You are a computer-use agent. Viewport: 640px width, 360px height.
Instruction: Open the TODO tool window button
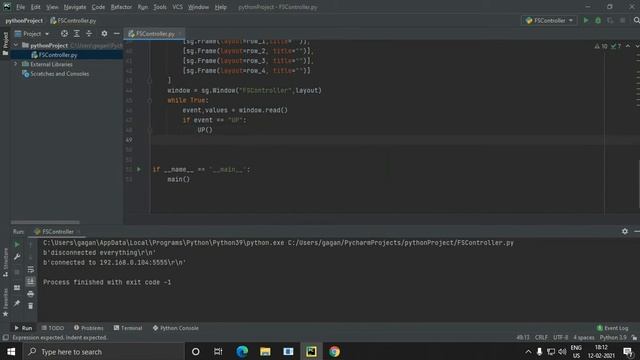coord(53,328)
